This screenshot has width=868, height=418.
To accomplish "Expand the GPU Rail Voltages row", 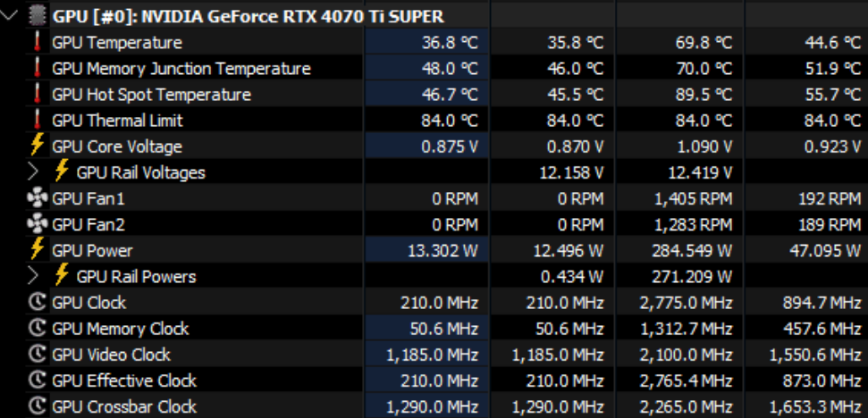I will click(x=33, y=172).
